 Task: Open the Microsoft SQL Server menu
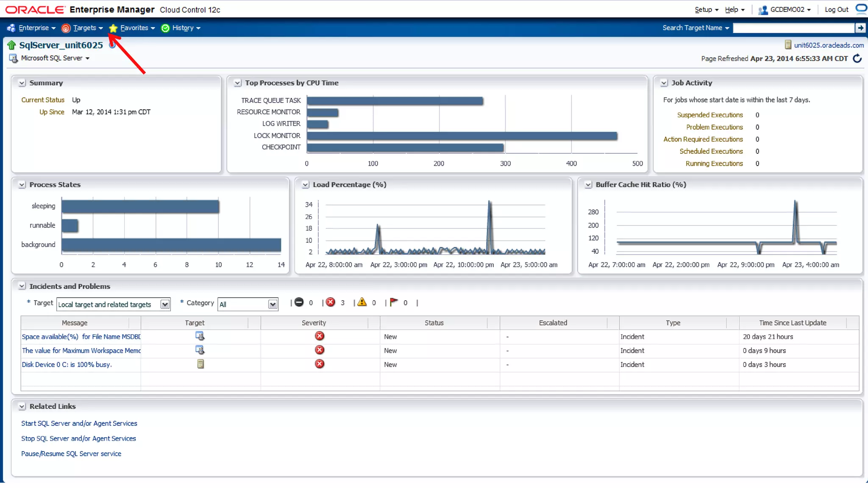[x=55, y=58]
